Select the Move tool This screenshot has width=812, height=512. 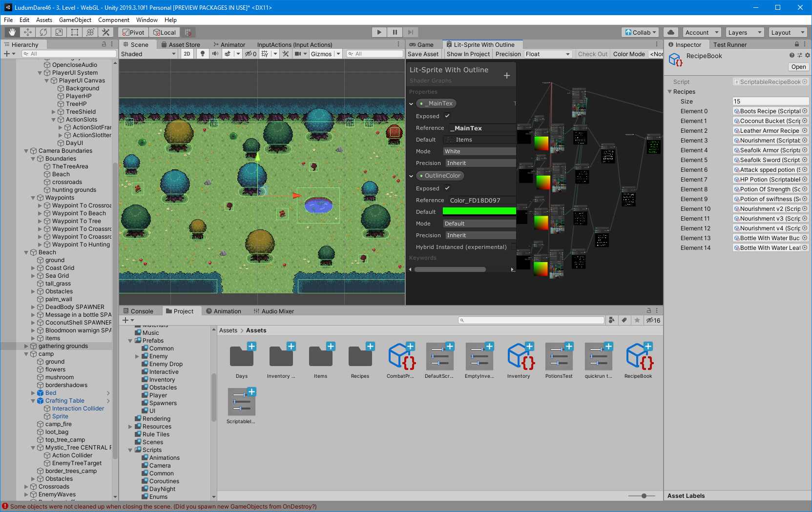point(28,32)
